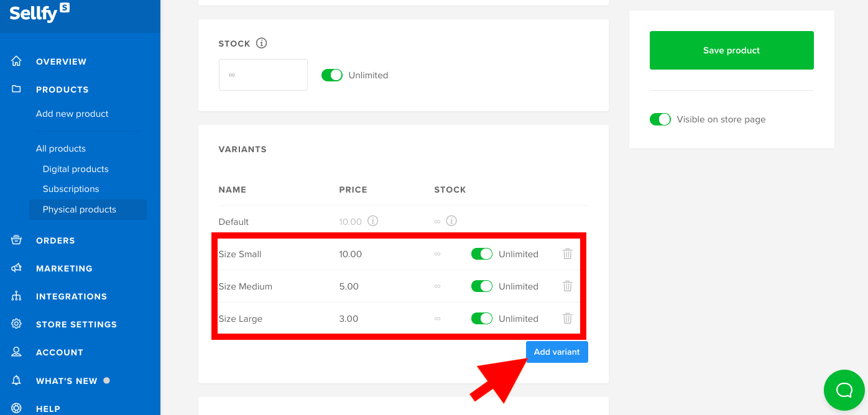
Task: Click the Add variant button
Action: [x=556, y=351]
